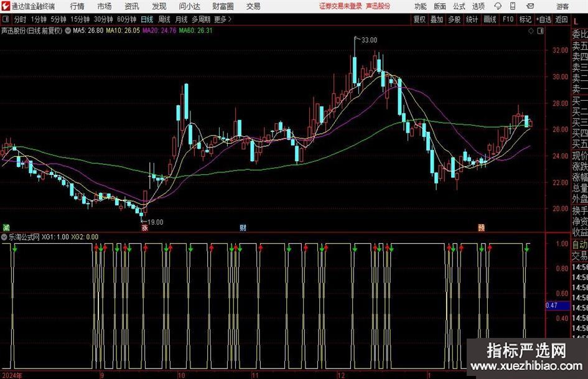Open the 财富圈 menu
Viewport: 588px width, 379px height.
tap(223, 6)
